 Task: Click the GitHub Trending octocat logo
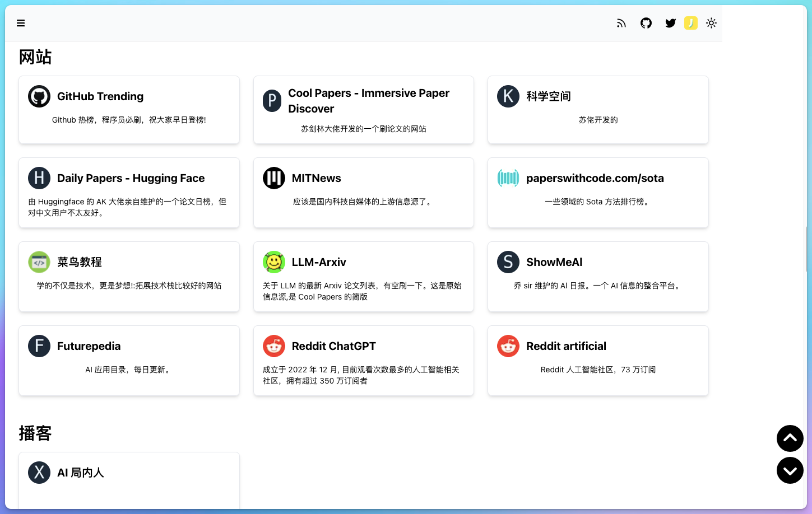point(39,96)
